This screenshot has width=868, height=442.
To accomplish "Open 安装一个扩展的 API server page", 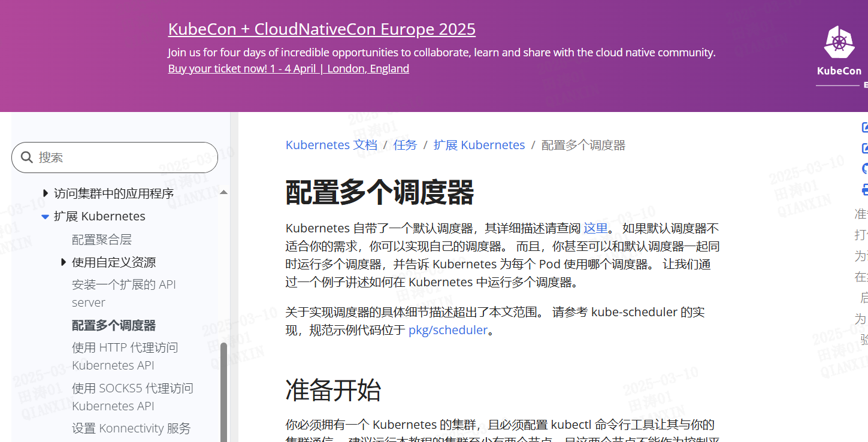I will (124, 293).
